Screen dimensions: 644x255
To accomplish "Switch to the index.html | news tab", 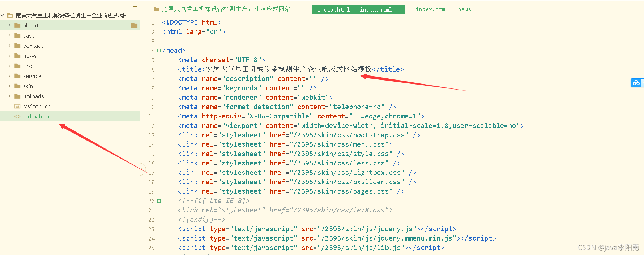I will (443, 9).
